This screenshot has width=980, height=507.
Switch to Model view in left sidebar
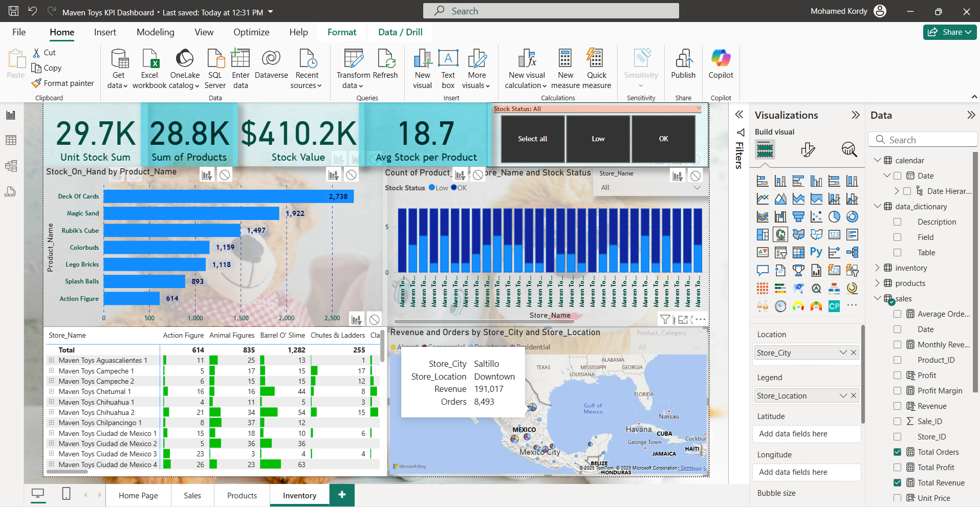11,166
